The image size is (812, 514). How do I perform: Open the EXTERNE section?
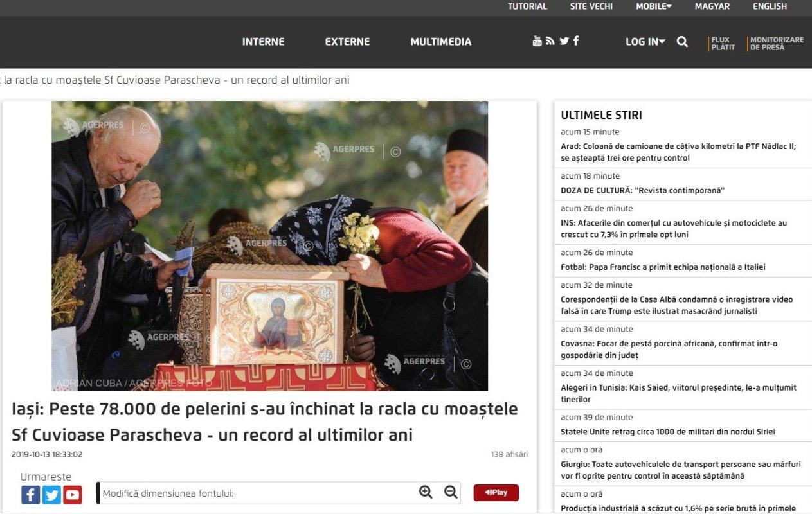[x=347, y=41]
